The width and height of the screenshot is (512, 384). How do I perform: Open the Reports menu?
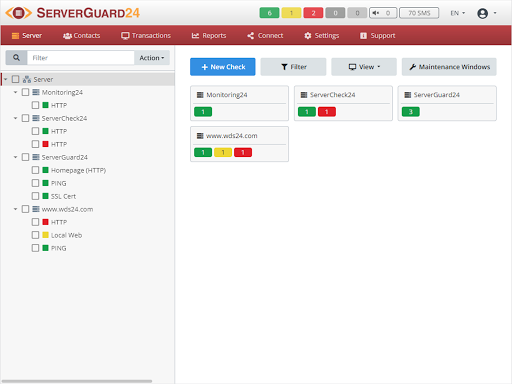pyautogui.click(x=209, y=35)
